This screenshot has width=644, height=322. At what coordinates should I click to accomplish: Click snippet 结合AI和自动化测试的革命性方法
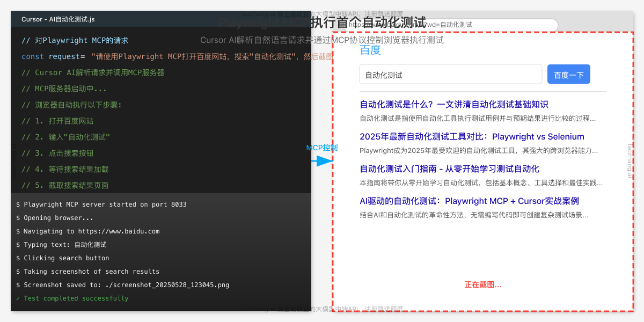pos(474,215)
